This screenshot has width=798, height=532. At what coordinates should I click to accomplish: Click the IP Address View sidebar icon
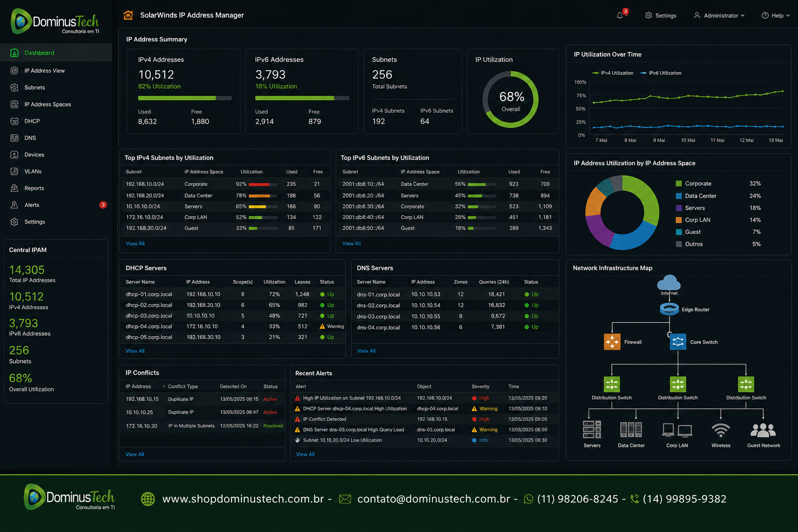[x=15, y=71]
